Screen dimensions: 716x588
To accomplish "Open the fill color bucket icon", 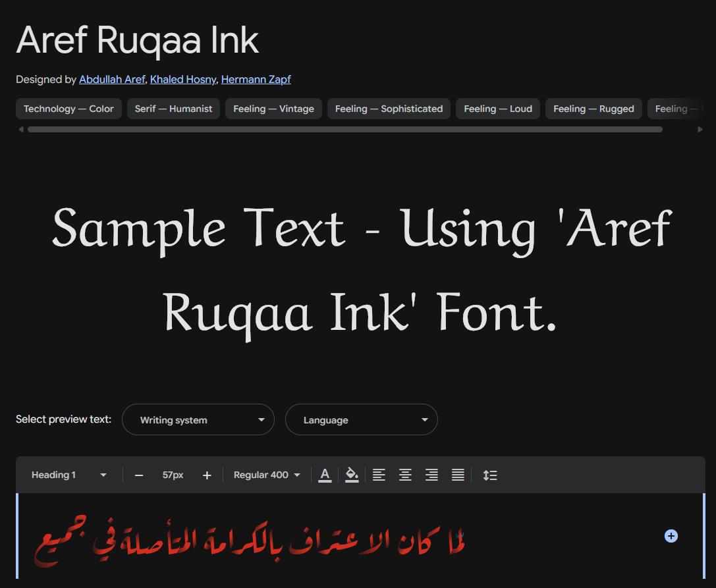I will pyautogui.click(x=352, y=475).
